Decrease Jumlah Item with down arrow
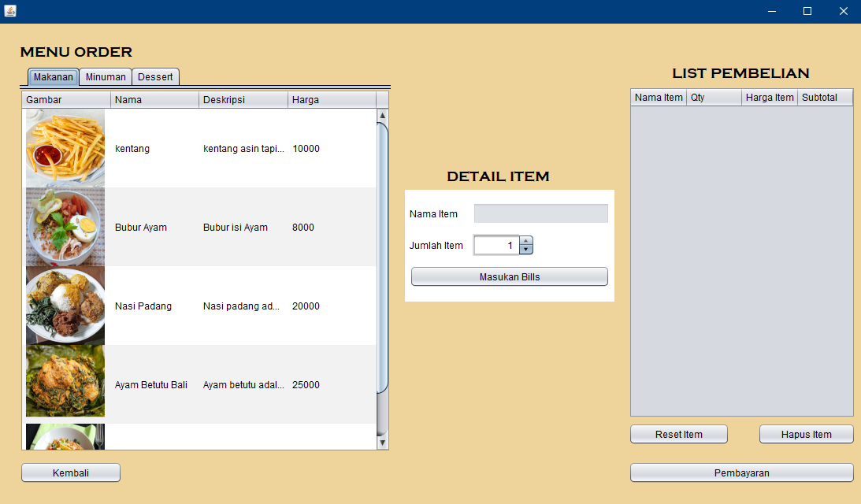Screen dimensions: 861x504 (x=526, y=250)
